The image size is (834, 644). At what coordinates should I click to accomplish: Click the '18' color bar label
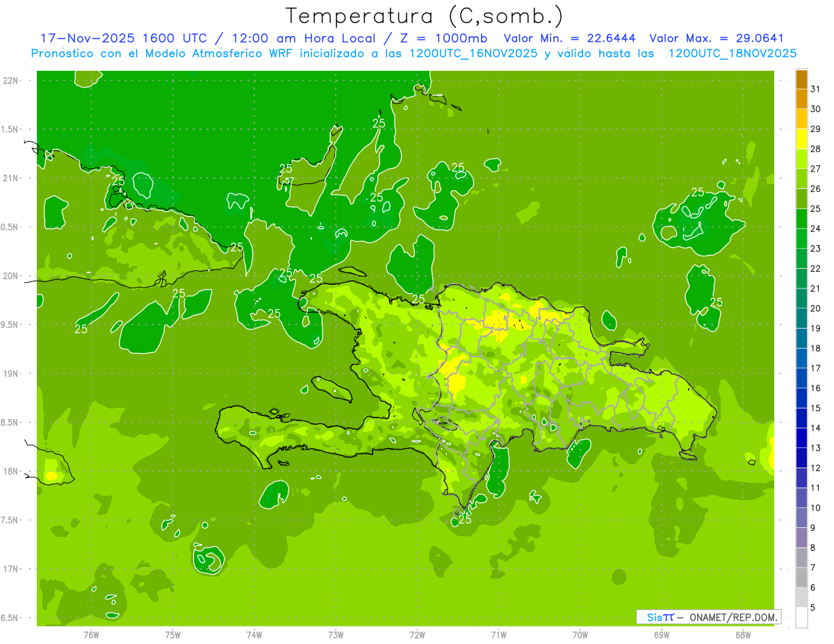click(815, 349)
